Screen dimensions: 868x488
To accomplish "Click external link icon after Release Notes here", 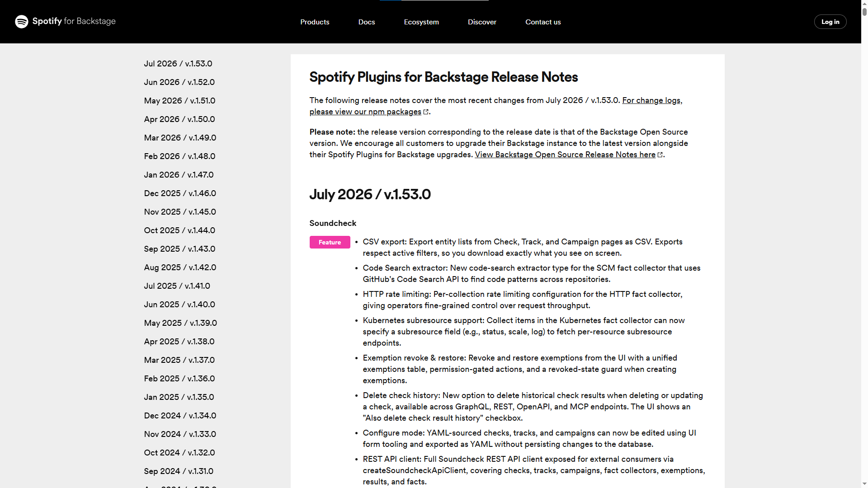I will point(660,155).
